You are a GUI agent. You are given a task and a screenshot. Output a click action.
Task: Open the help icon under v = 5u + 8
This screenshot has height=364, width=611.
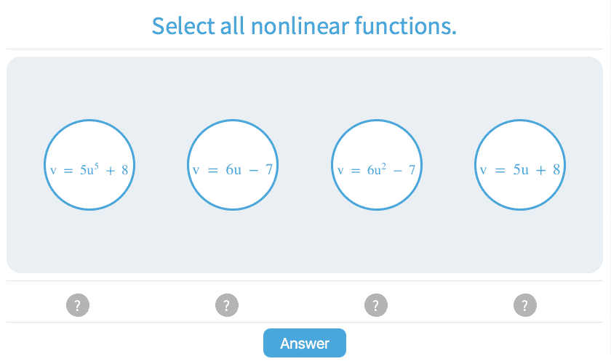[524, 305]
